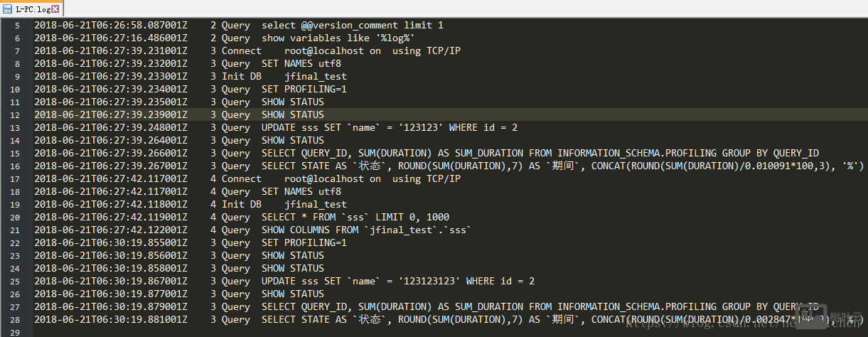The image size is (868, 337).
Task: Select line number 12 in the gutter
Action: 14,115
